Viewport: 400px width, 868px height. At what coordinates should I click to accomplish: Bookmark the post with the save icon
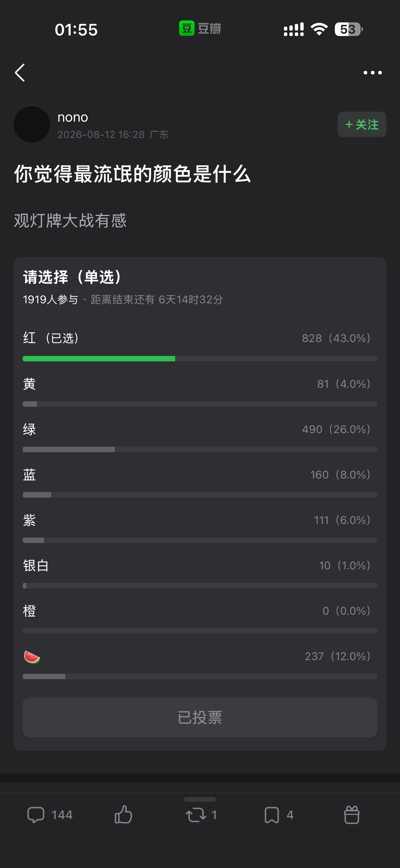(272, 815)
